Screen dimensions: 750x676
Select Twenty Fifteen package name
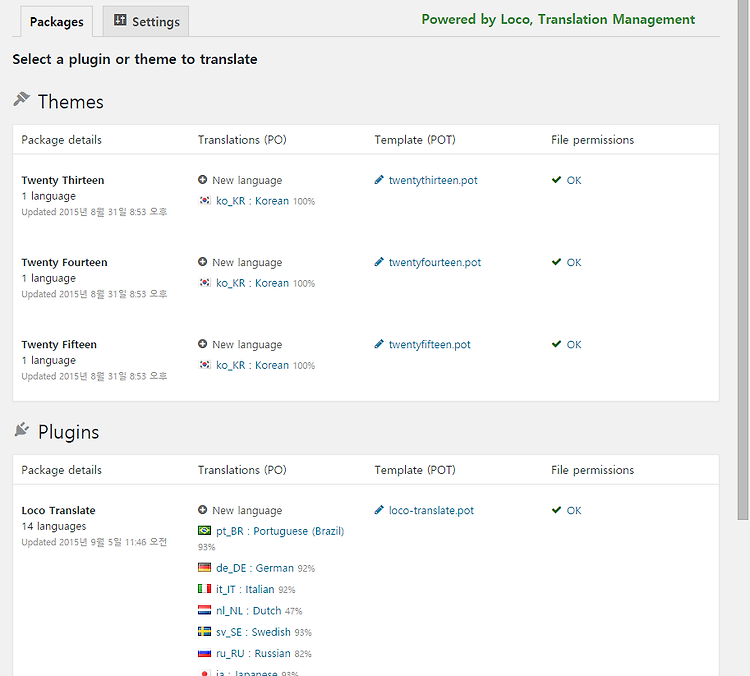click(59, 345)
